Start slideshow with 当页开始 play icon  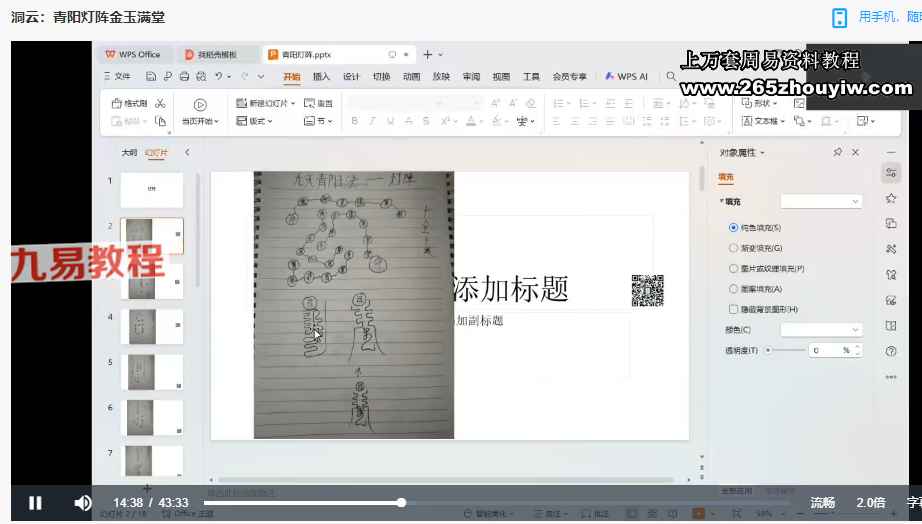pos(200,104)
